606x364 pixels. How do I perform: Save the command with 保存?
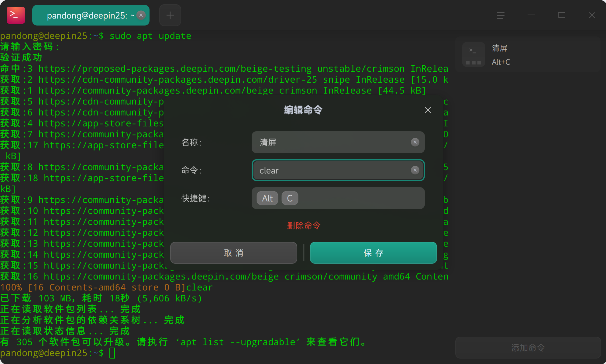pyautogui.click(x=374, y=253)
